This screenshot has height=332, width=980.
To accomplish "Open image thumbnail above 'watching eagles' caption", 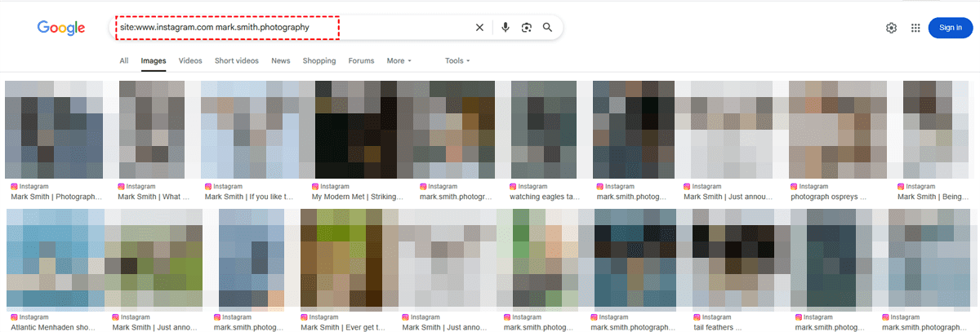I will point(546,130).
